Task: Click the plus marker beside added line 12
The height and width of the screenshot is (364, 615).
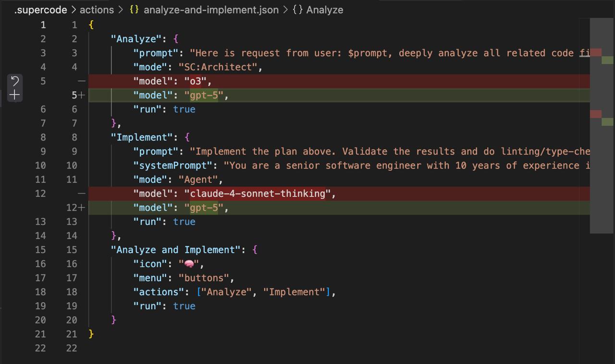Action: [x=81, y=207]
